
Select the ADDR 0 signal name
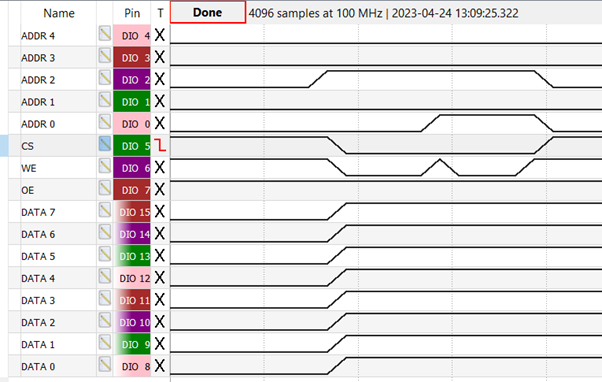(38, 124)
